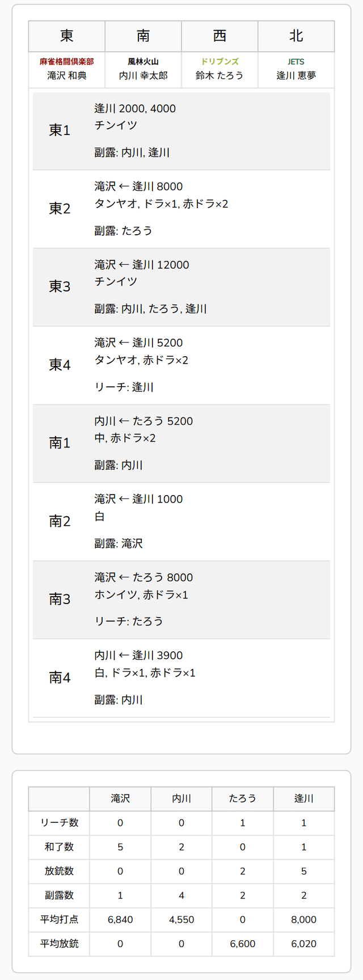Screen dimensions: 363x980
Task: Click the 北 seat header cell
Action: tap(296, 36)
